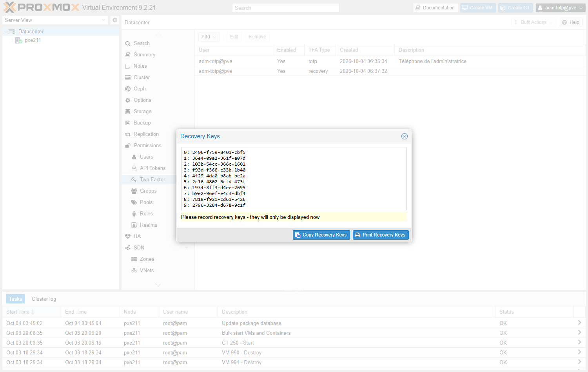Switch to the Tasks tab
The image size is (588, 372).
tap(15, 299)
